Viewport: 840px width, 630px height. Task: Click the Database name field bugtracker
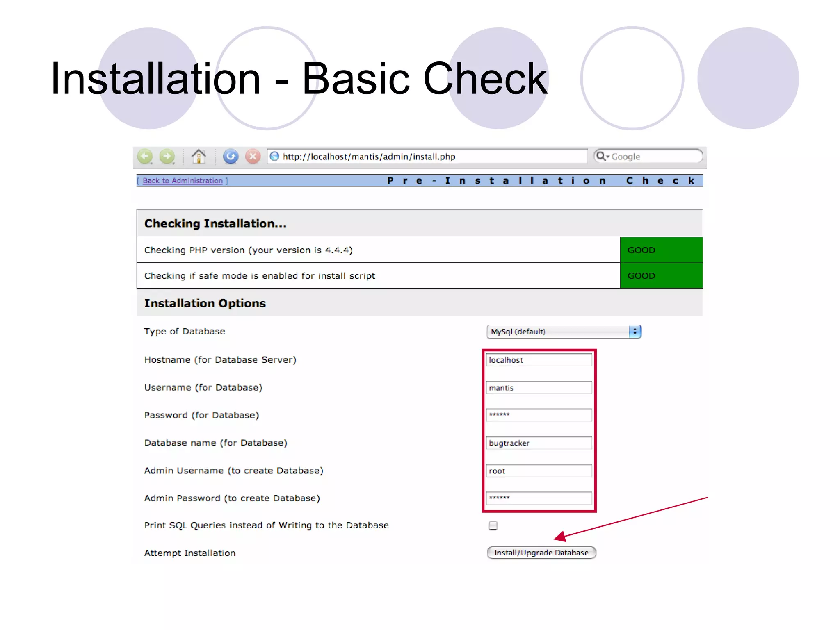(539, 443)
